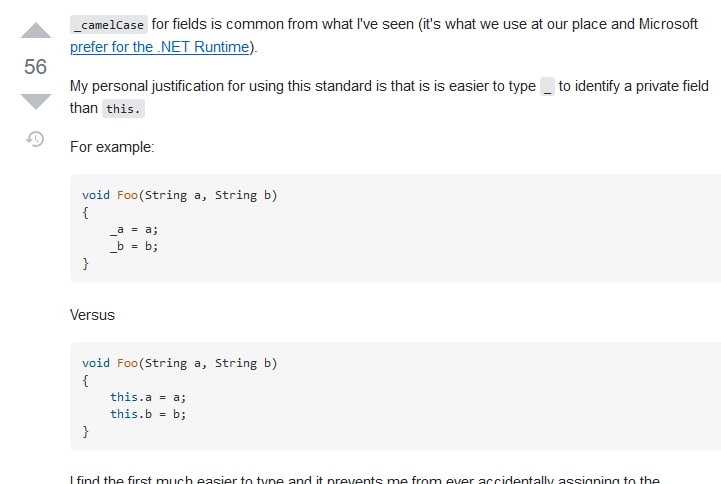Click the 'Versus' paragraph text
This screenshot has width=721, height=484.
(x=92, y=315)
